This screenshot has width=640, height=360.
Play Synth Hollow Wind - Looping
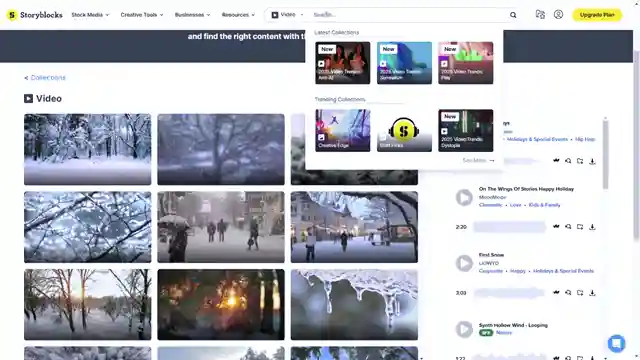(464, 329)
